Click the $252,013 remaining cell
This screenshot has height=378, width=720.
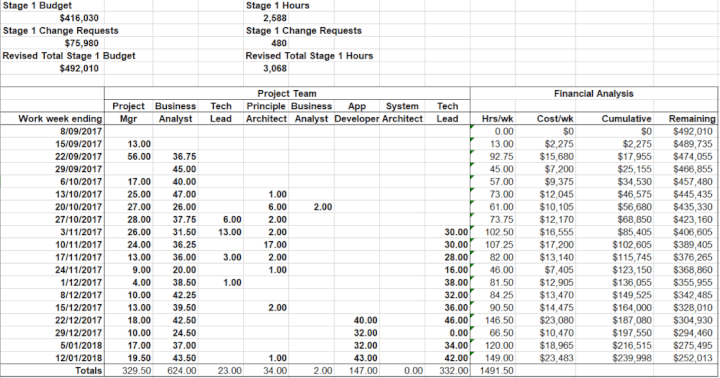pos(693,358)
